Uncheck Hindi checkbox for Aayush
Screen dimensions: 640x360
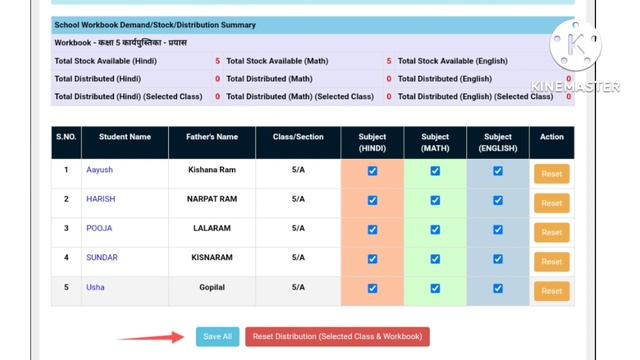(x=372, y=171)
